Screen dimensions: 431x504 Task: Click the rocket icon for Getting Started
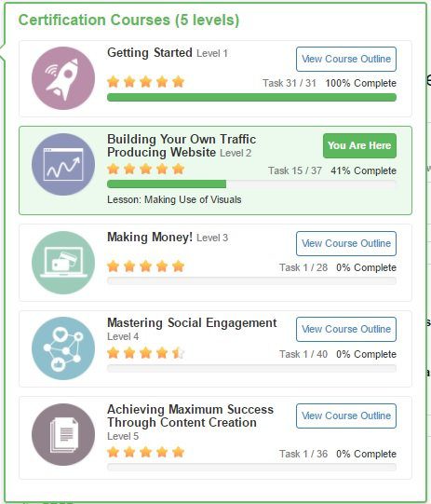pos(63,78)
